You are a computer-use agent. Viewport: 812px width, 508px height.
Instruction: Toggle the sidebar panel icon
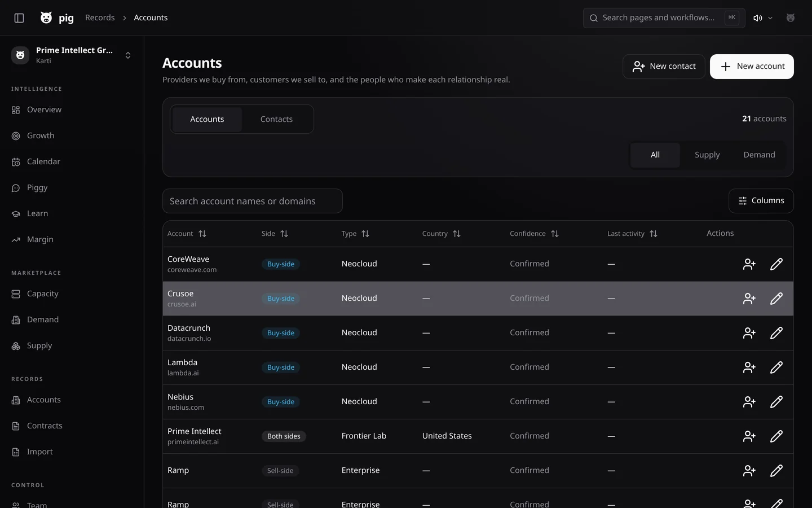tap(19, 18)
